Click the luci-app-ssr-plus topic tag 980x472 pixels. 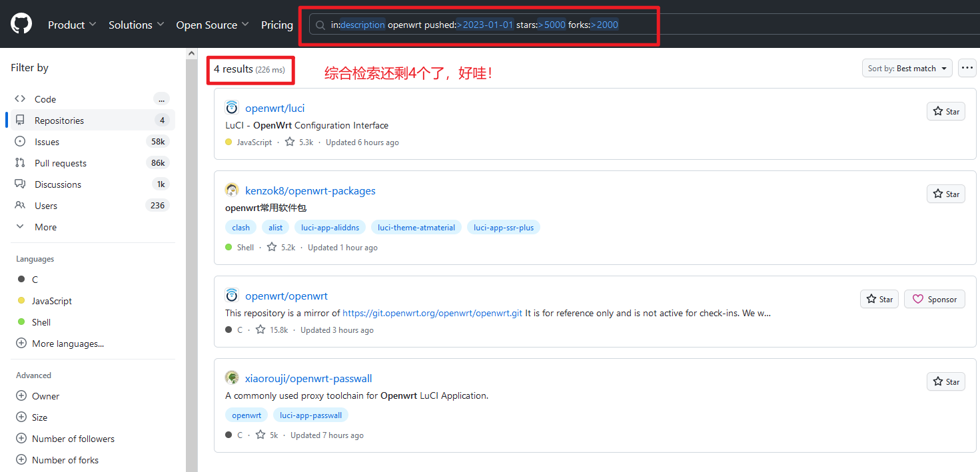click(x=504, y=227)
